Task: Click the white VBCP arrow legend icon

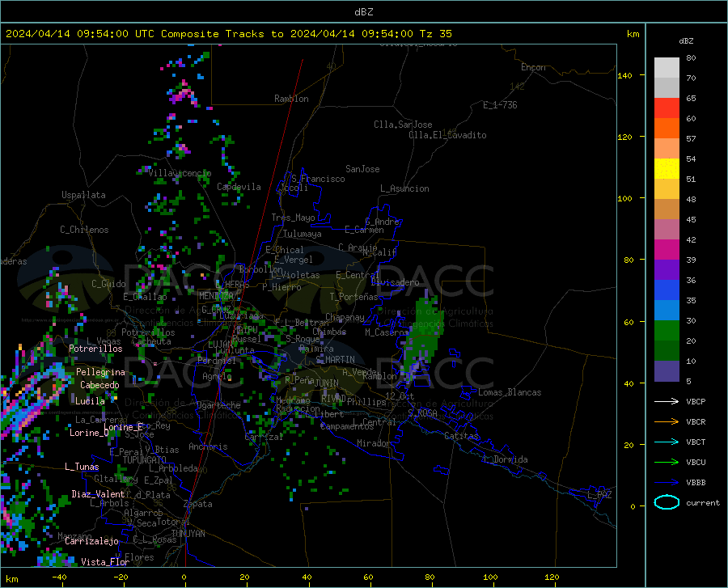Action: point(667,401)
